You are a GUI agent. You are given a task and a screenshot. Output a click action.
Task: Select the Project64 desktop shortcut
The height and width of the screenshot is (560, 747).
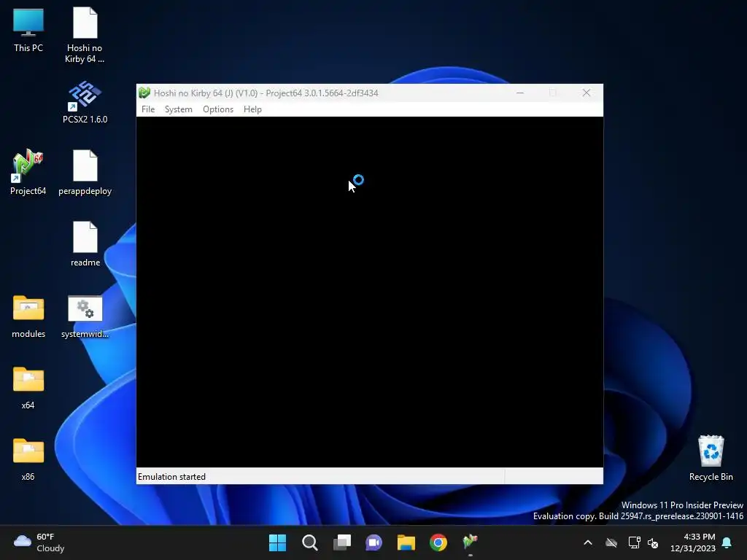tap(28, 172)
